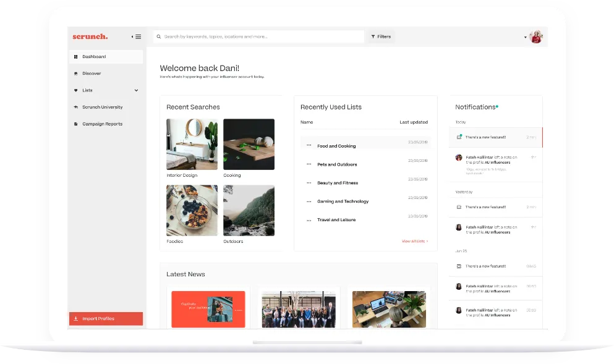Open the Travel and Leisure list
Viewport: 614px width, 364px height.
point(336,219)
